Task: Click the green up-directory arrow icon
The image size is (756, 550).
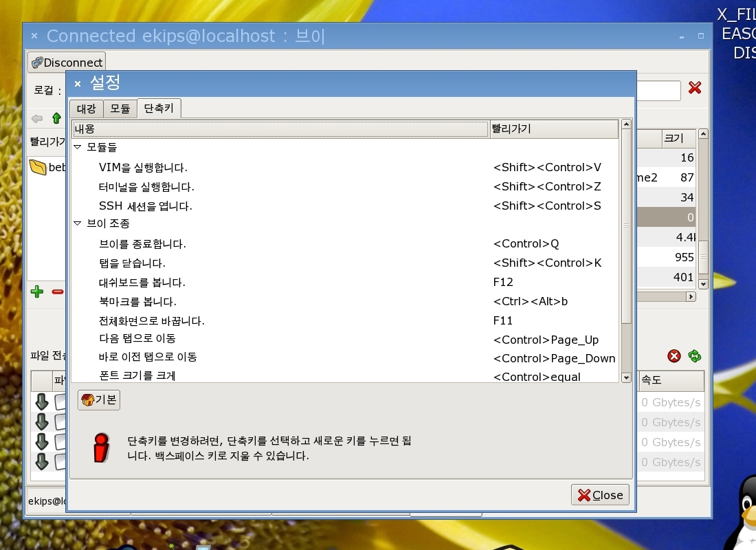Action: [x=56, y=119]
